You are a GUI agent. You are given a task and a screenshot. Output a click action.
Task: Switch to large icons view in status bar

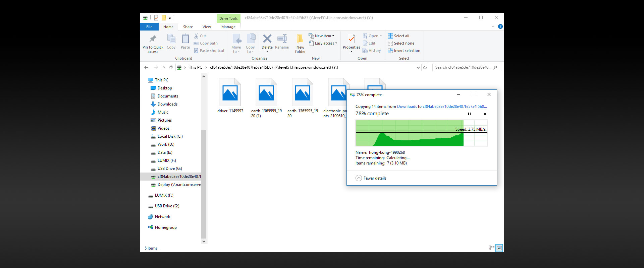[x=499, y=248]
